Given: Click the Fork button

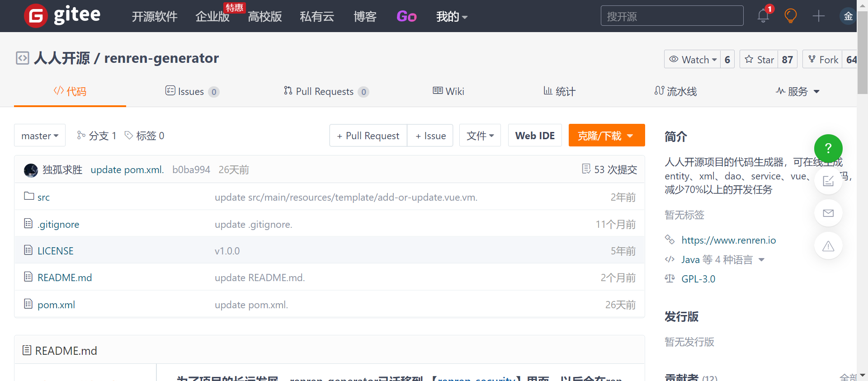Looking at the screenshot, I should pos(822,59).
